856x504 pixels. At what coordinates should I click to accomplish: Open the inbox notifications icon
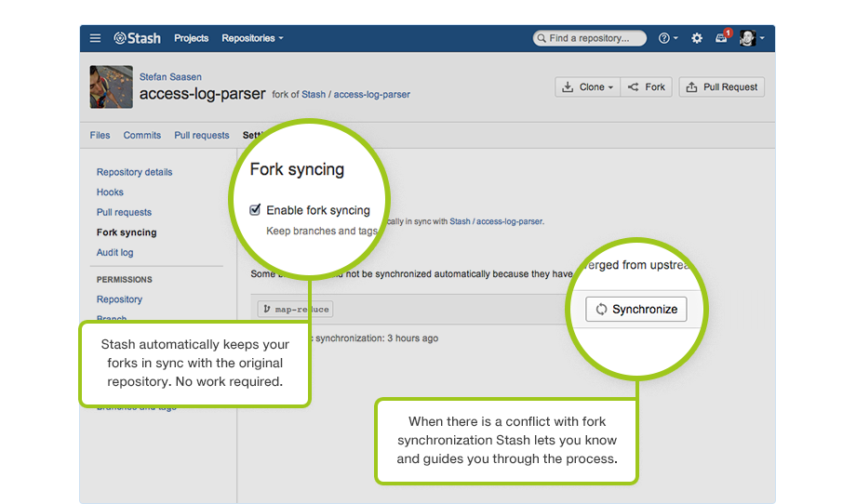[721, 38]
